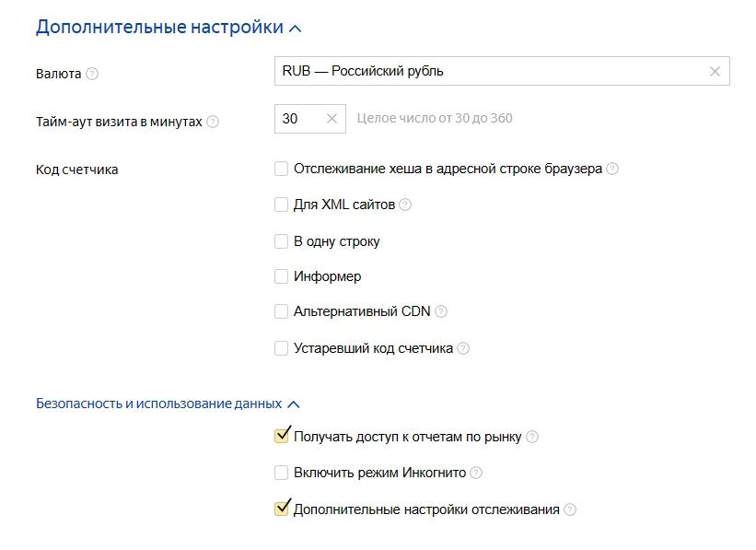
Task: Open help icon next to Валюта
Action: tap(92, 74)
